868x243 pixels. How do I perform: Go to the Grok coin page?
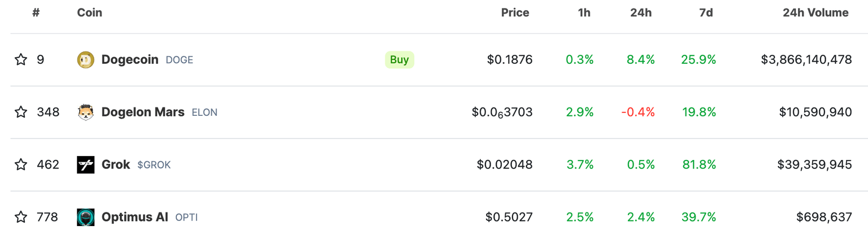pyautogui.click(x=116, y=164)
